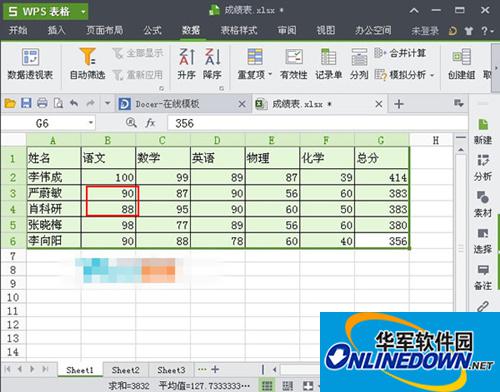500x392 pixels.
Task: Add a new sheet with plus button
Action: [215, 369]
